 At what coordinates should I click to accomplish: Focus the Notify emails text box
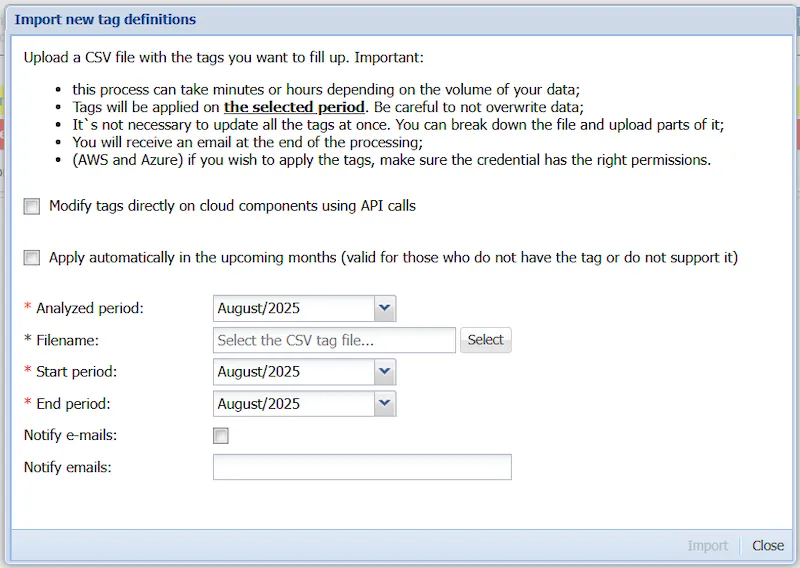tap(362, 467)
